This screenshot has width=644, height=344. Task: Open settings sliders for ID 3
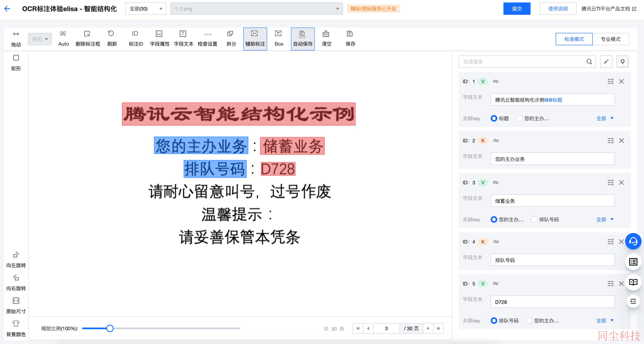click(611, 182)
